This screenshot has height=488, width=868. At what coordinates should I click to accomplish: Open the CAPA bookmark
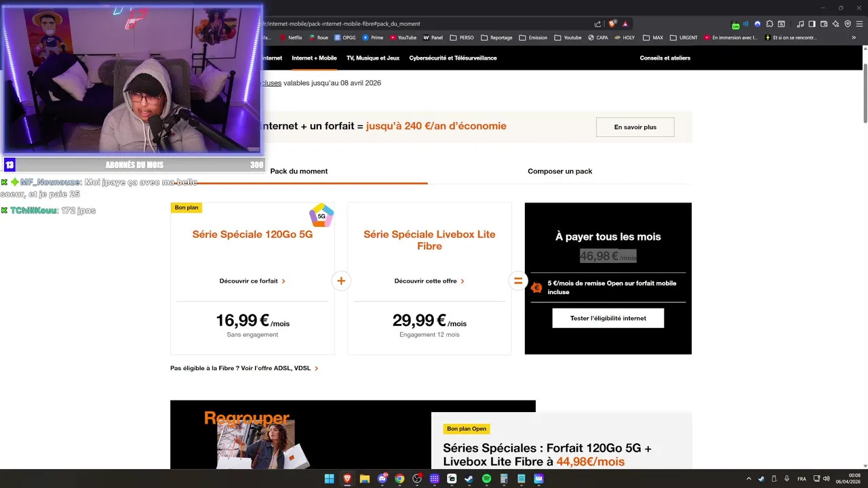click(598, 37)
